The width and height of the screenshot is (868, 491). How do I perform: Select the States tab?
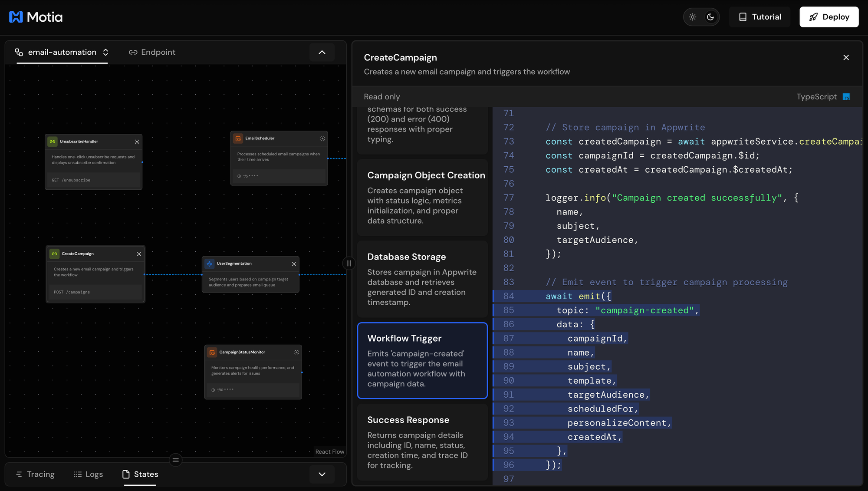click(x=140, y=474)
